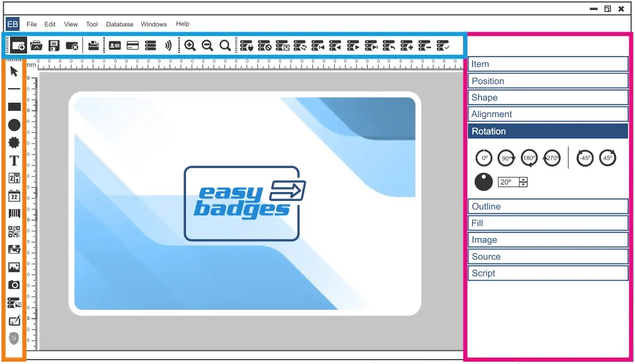Expand the Outline panel
635x364 pixels.
coord(547,206)
